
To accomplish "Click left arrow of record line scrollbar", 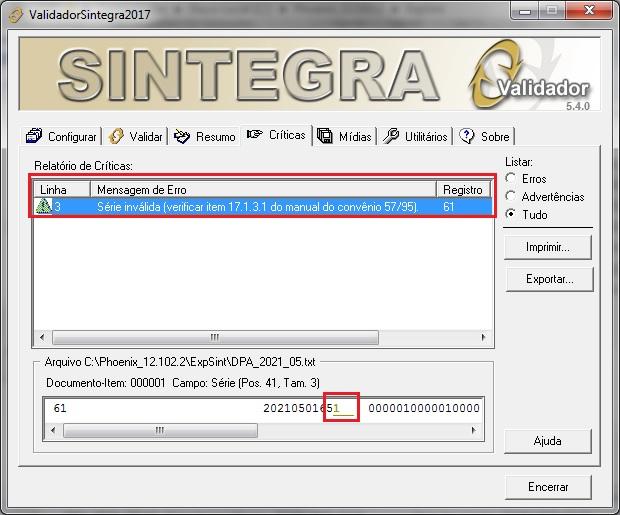I will [53, 430].
